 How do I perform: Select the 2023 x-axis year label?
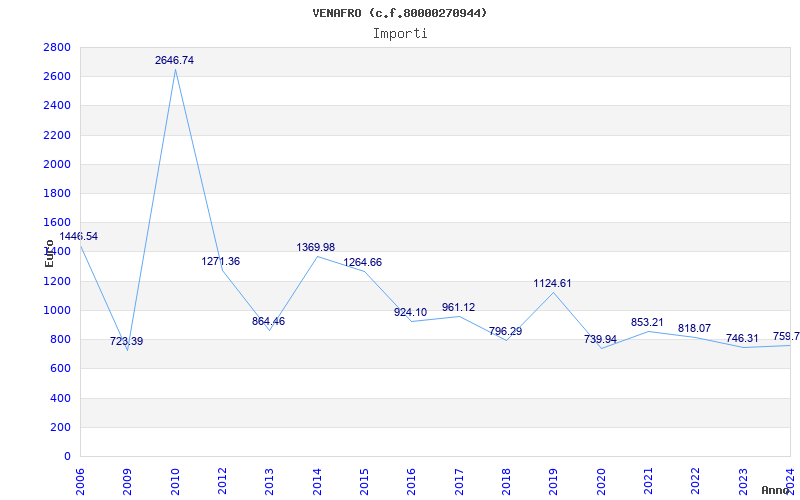(743, 481)
